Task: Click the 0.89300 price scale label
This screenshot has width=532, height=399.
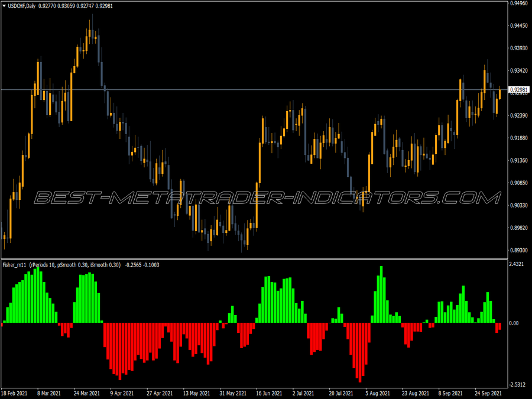Action: (519, 251)
